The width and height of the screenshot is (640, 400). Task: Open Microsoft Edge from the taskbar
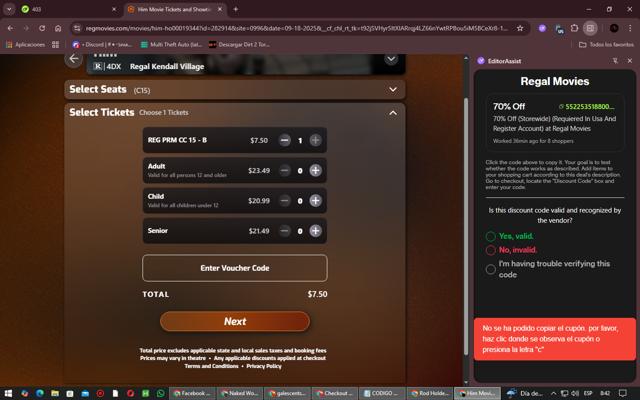40,393
